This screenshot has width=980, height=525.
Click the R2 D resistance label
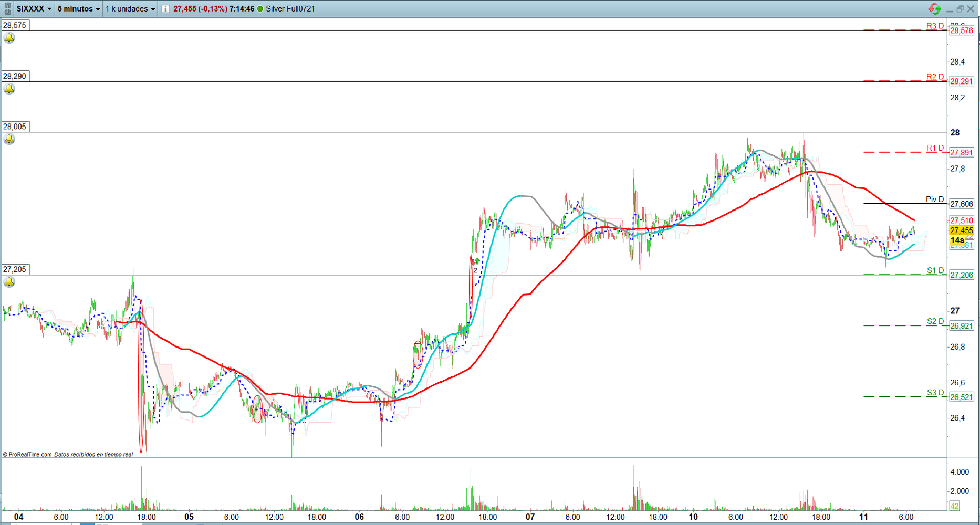(935, 77)
